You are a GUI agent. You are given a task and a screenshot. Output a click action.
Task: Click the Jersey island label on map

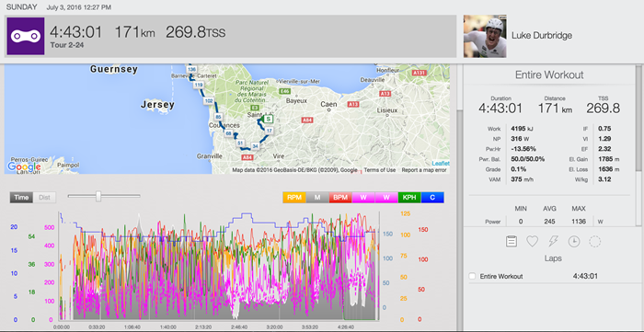157,105
